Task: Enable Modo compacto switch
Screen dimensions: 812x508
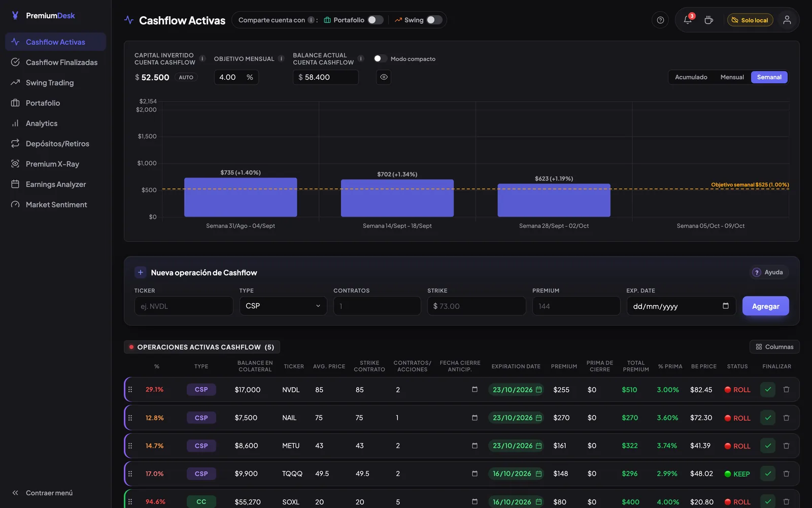Action: (380, 58)
